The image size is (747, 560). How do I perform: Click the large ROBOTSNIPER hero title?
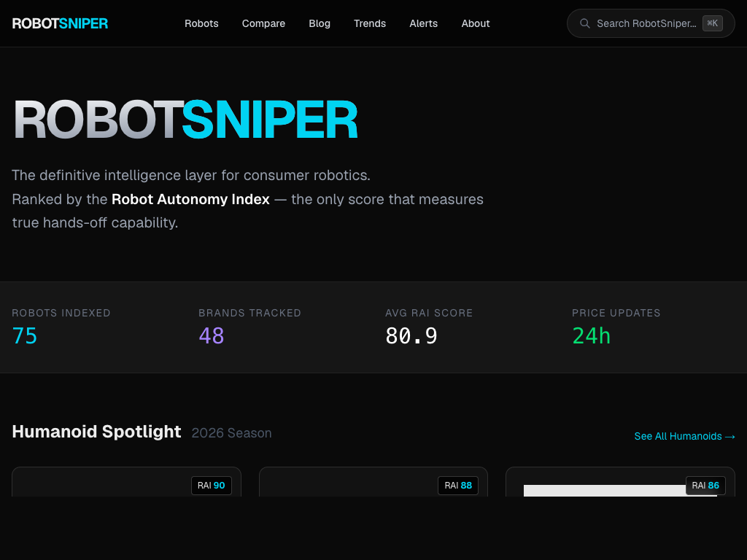[x=185, y=120]
